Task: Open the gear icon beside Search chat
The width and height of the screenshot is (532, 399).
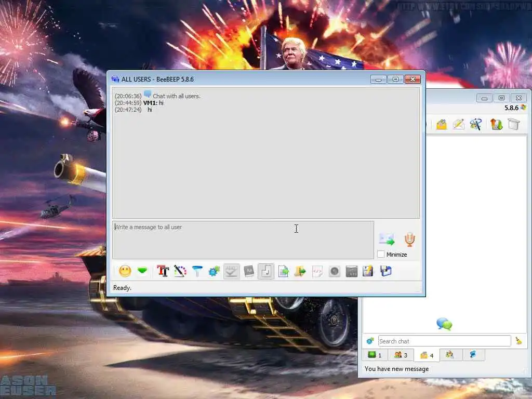Action: click(370, 341)
